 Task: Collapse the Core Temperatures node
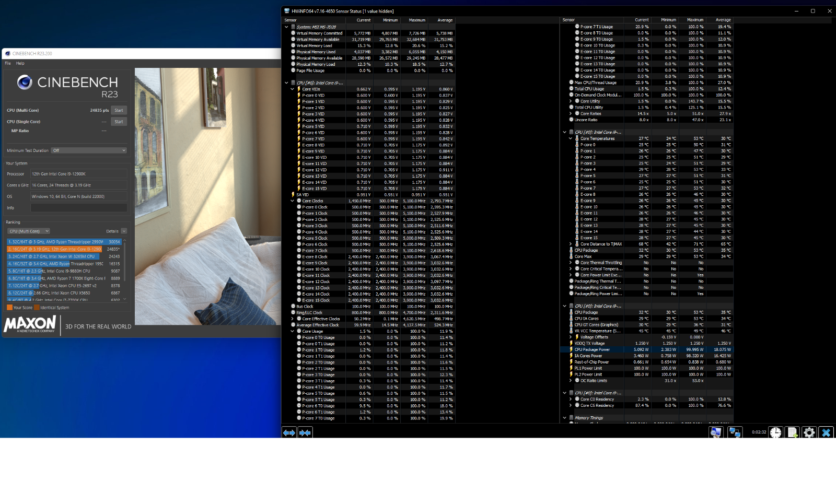(x=571, y=138)
